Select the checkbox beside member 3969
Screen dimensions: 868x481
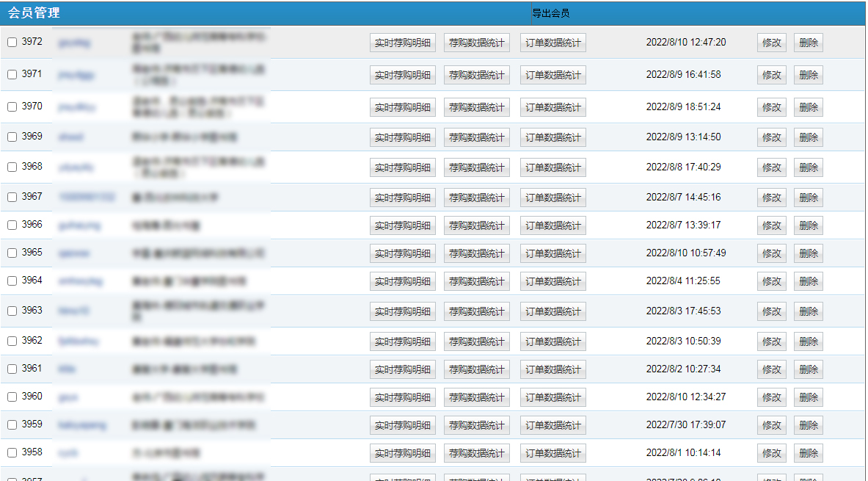point(12,137)
